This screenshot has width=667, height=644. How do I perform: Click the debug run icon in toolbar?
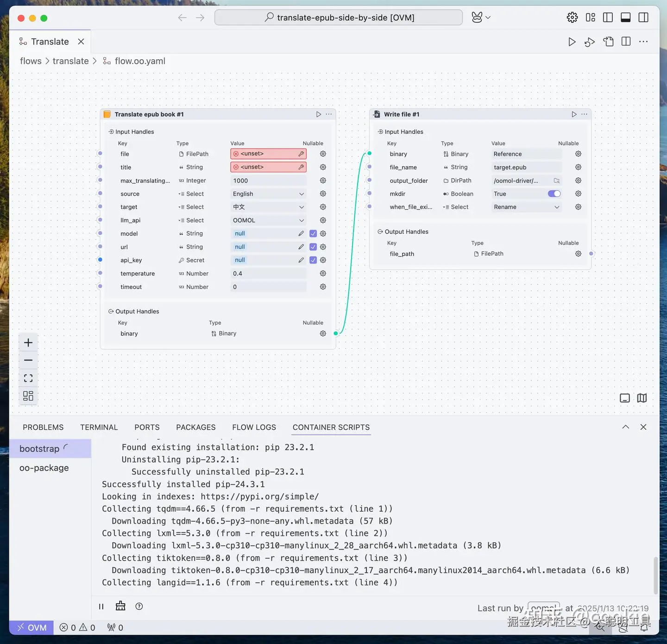[x=590, y=42]
